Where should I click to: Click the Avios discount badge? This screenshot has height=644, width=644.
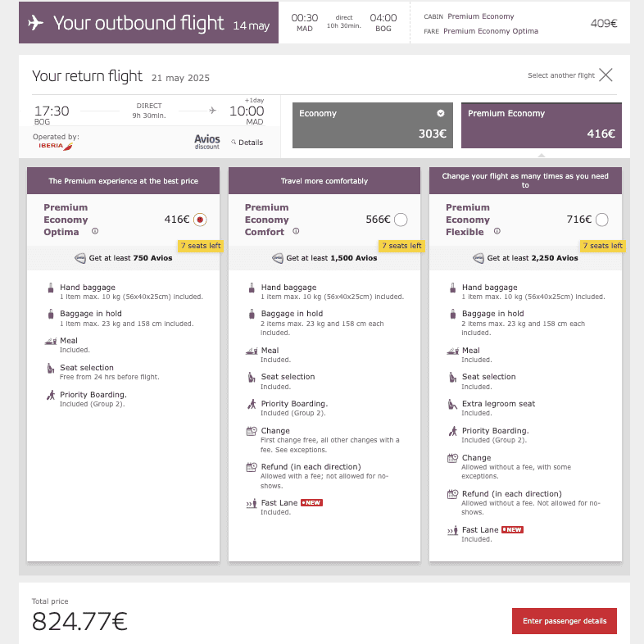(x=207, y=142)
